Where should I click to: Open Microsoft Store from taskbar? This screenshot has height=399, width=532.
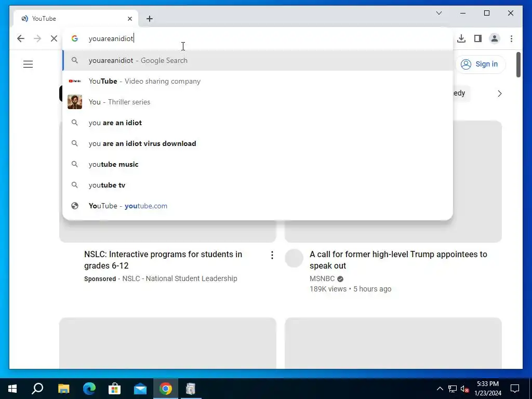click(115, 389)
